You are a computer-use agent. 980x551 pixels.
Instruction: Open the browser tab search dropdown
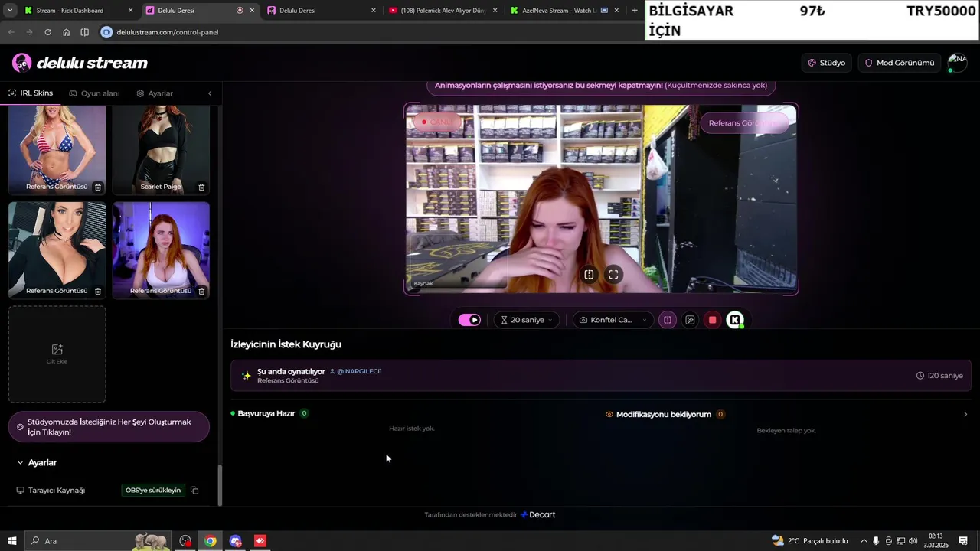pyautogui.click(x=10, y=11)
